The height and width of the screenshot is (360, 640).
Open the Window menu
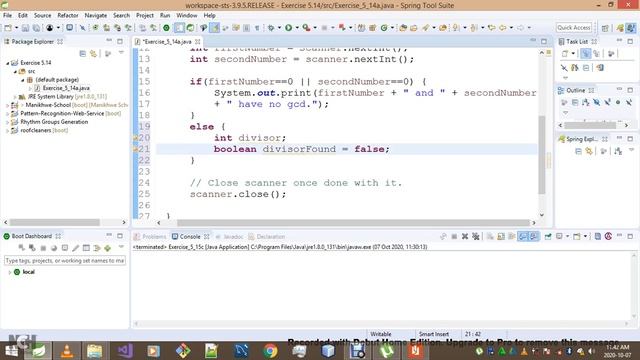point(187,16)
